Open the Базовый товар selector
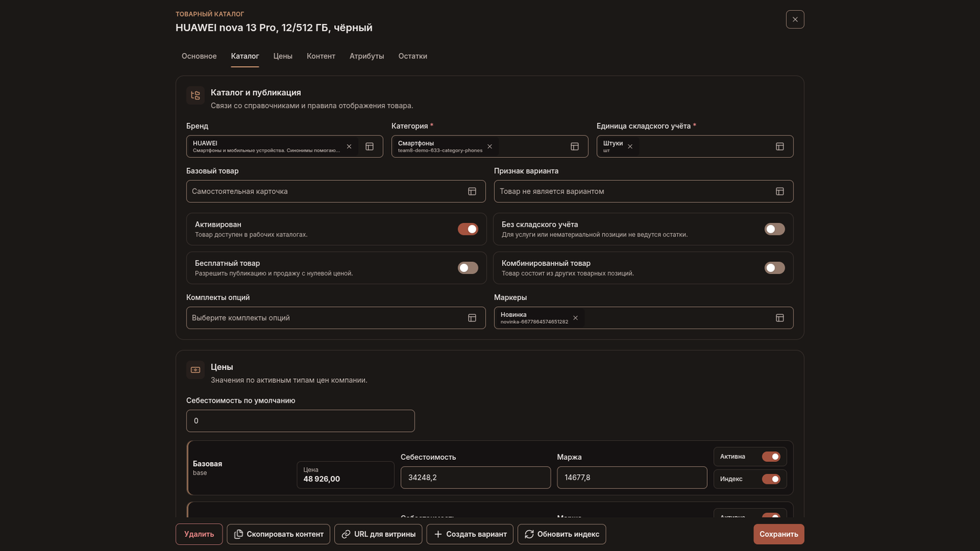Image resolution: width=980 pixels, height=551 pixels. (x=336, y=191)
